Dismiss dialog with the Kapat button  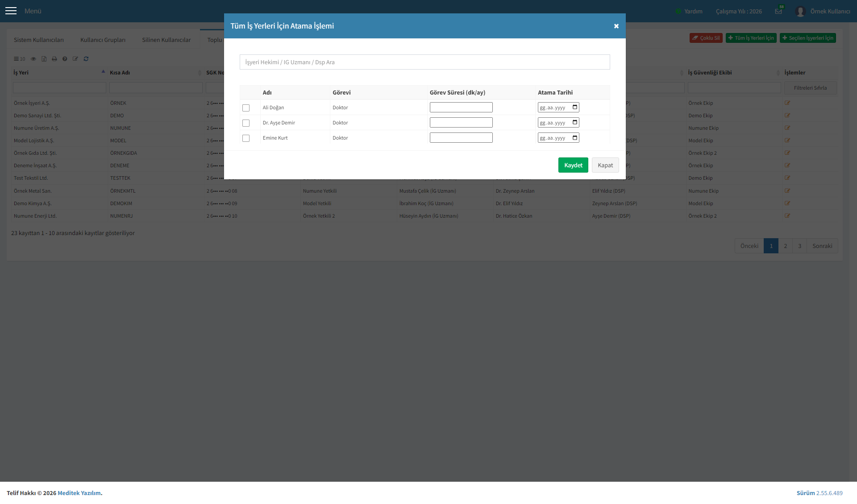point(605,165)
